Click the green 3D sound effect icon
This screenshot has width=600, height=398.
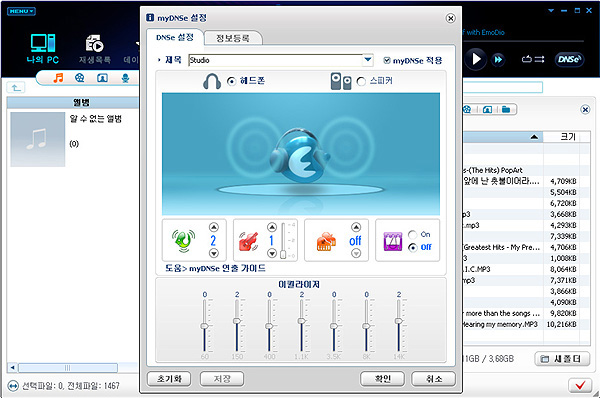pyautogui.click(x=184, y=241)
